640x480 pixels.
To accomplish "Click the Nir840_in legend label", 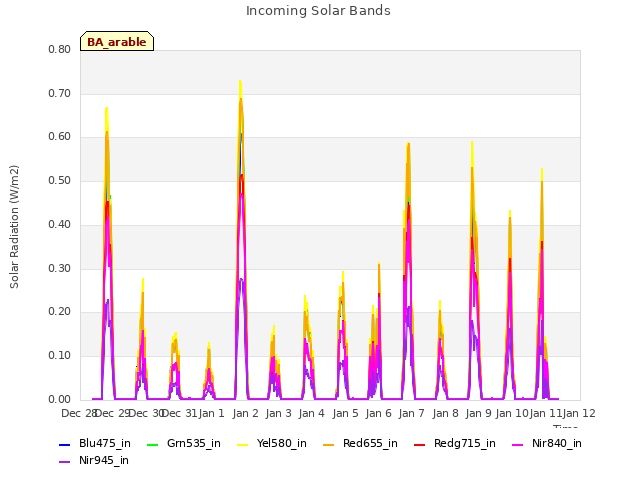I will pyautogui.click(x=556, y=443).
